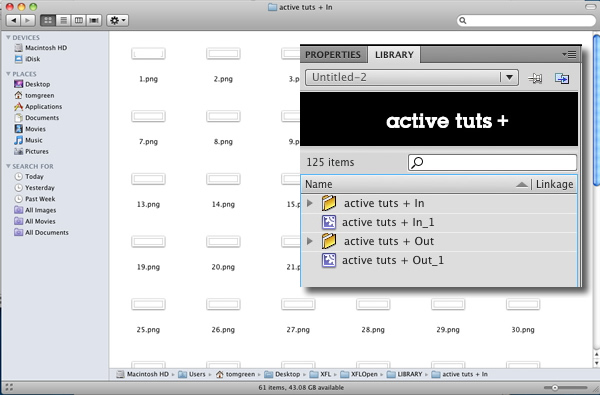The image size is (600, 395).
Task: Pin the current library icon
Action: pos(535,78)
